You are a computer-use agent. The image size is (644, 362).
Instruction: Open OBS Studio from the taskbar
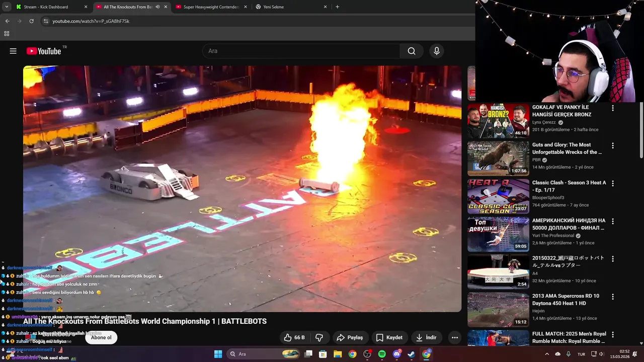coord(367,354)
